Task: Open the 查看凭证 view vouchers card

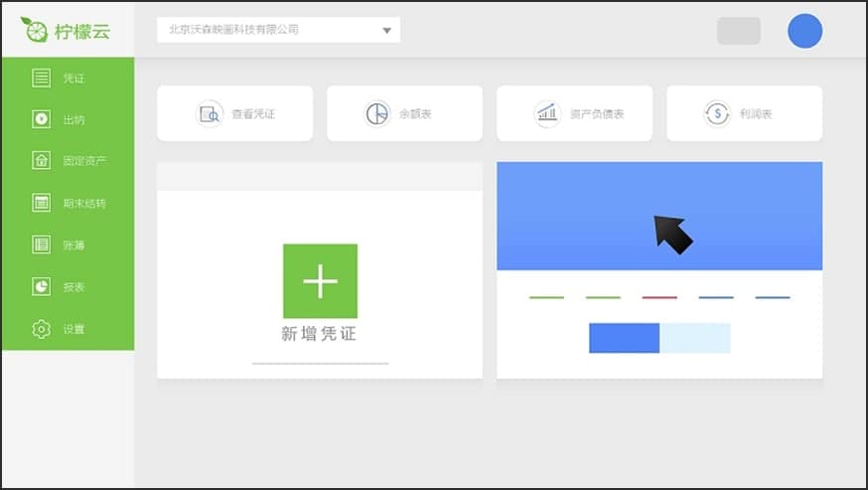Action: (x=234, y=113)
